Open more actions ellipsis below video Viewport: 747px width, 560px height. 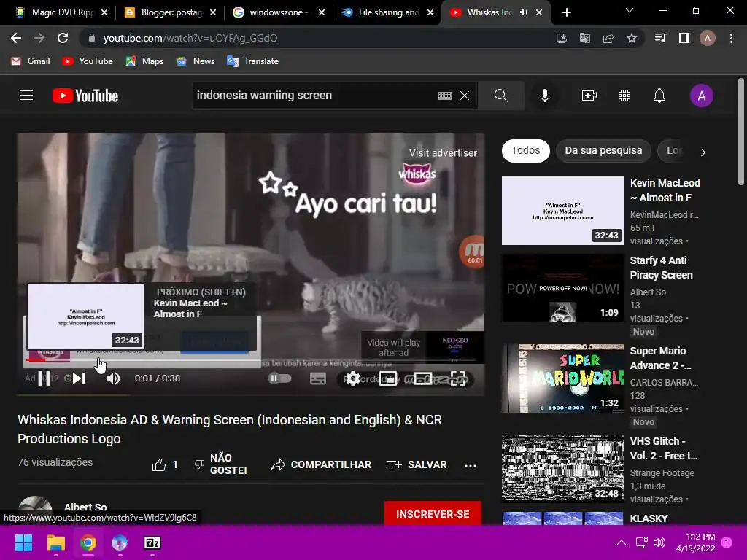(471, 465)
